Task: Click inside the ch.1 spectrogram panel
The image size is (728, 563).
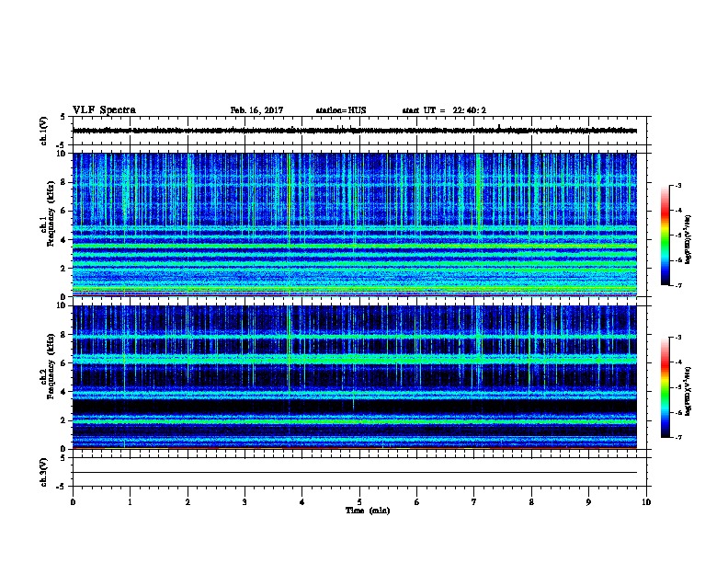Action: [355, 224]
